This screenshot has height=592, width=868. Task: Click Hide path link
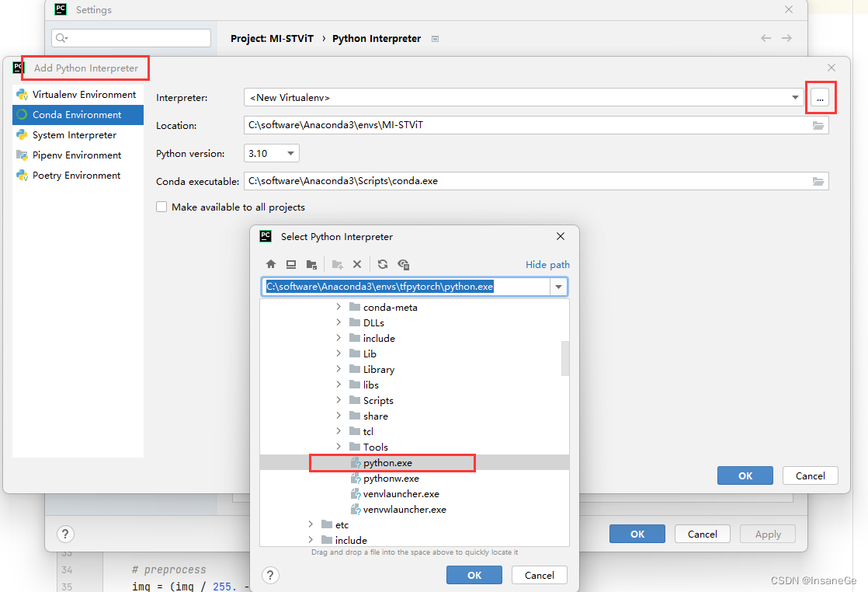point(547,265)
